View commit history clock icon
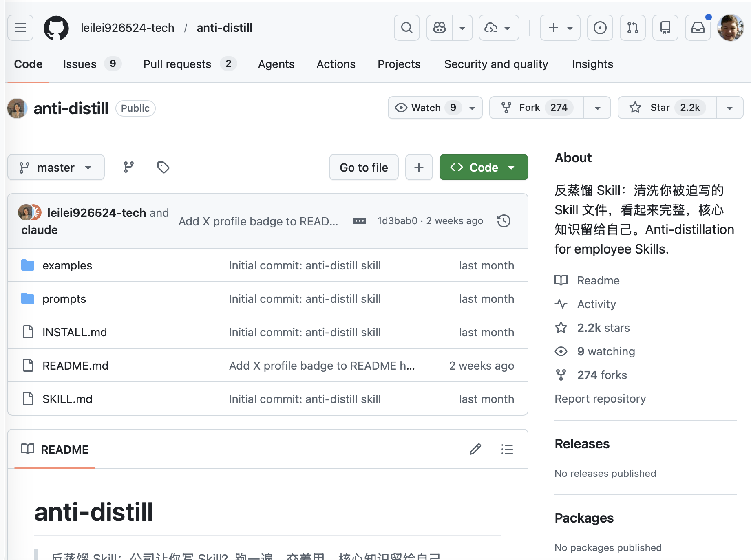 504,221
